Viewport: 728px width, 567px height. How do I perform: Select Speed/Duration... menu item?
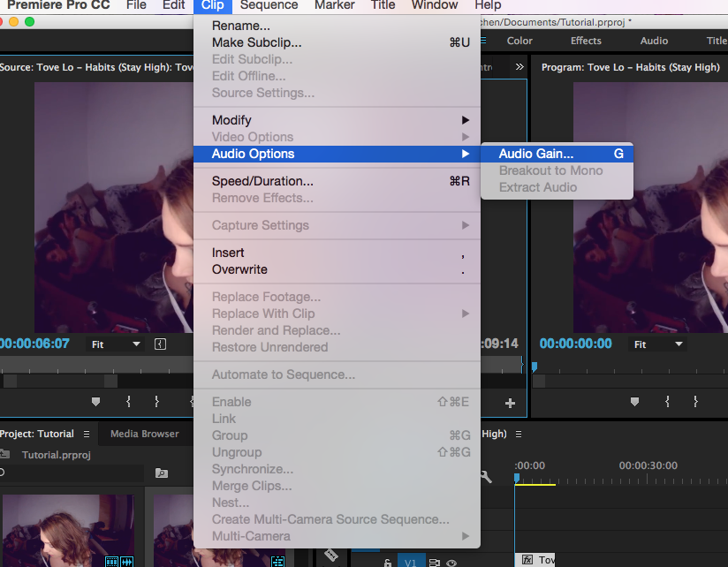(337, 181)
